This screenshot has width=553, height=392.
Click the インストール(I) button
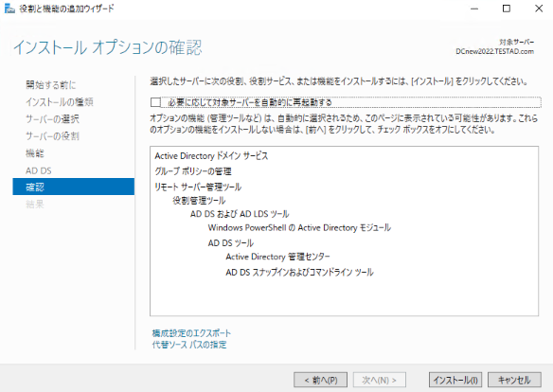[x=455, y=380]
